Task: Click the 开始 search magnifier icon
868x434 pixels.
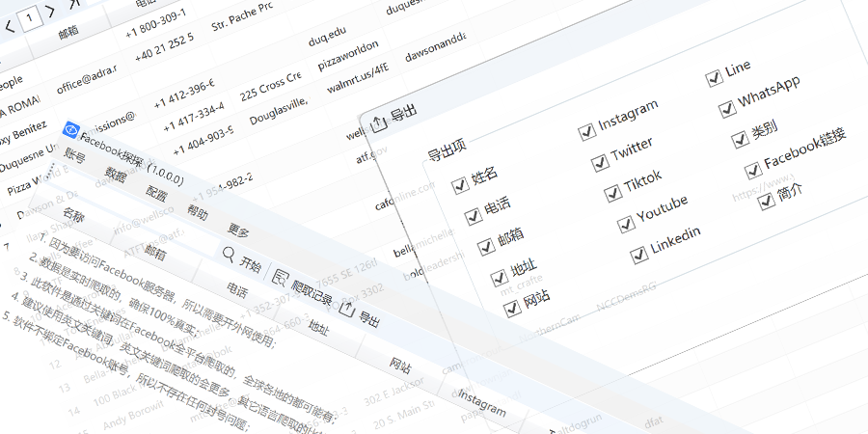Action: click(229, 255)
